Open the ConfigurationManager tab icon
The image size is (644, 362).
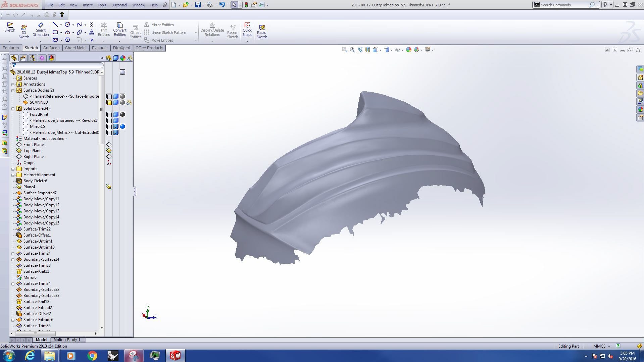click(33, 58)
